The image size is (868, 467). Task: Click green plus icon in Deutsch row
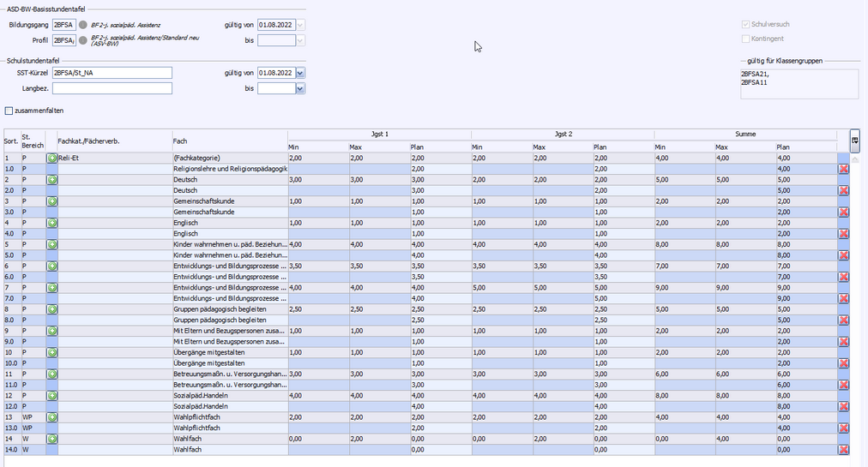point(51,180)
